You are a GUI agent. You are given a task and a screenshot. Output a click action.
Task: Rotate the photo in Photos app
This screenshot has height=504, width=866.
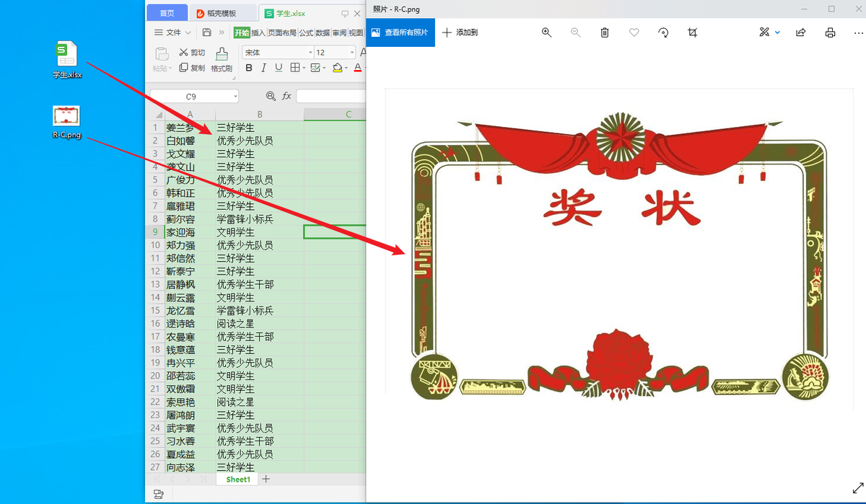point(663,32)
